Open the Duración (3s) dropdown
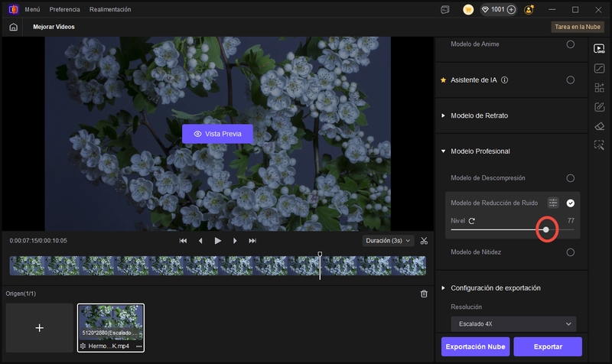 point(388,241)
